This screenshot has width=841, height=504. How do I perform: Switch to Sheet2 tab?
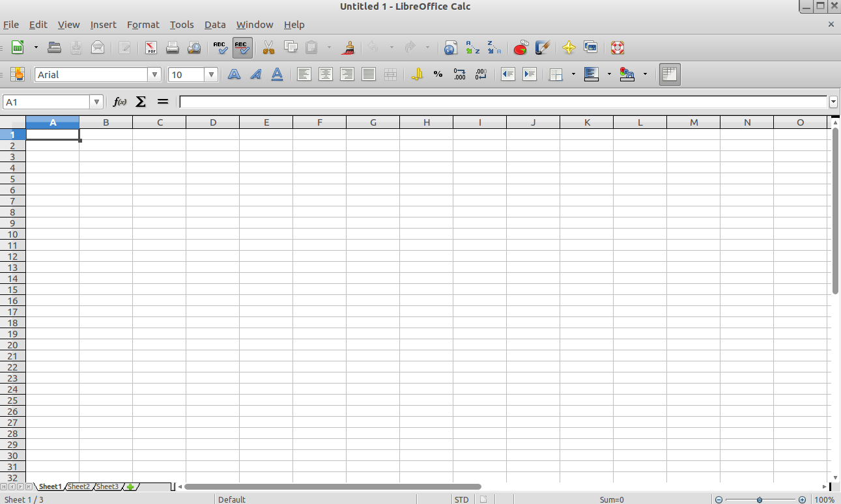79,486
